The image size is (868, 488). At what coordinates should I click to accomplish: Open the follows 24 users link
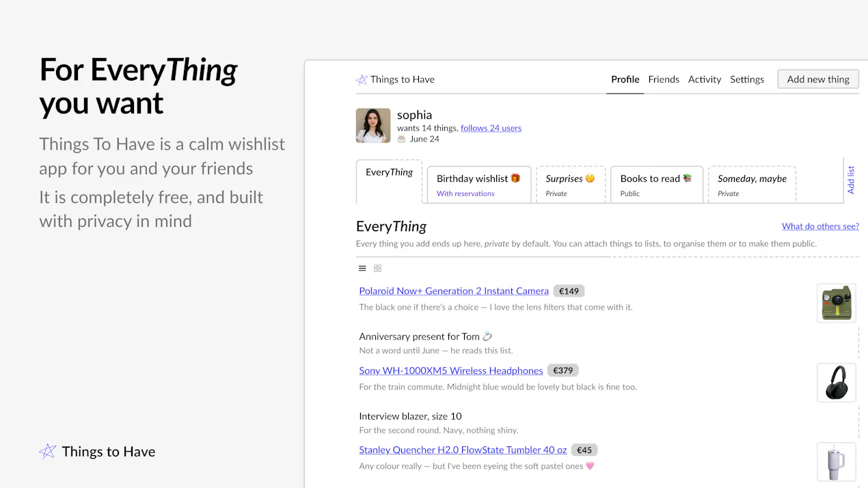coord(491,128)
